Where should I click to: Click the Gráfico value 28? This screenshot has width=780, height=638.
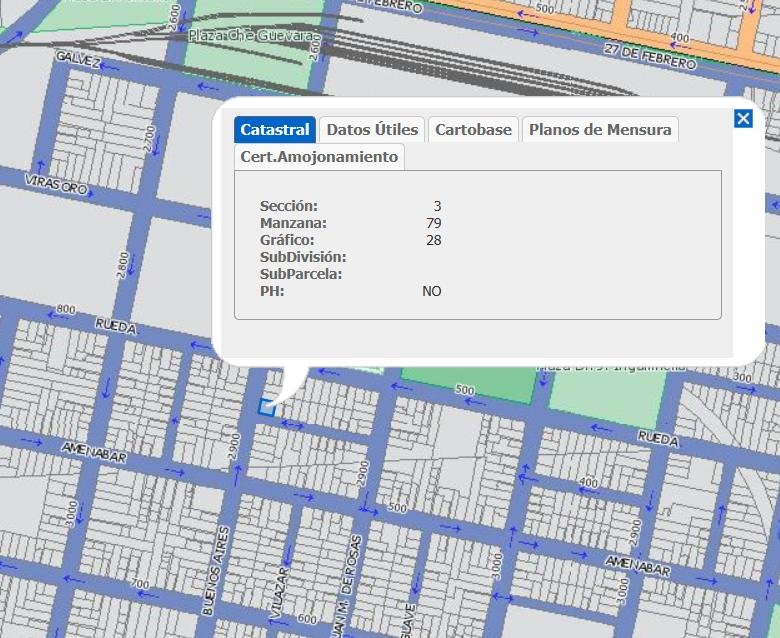[433, 240]
